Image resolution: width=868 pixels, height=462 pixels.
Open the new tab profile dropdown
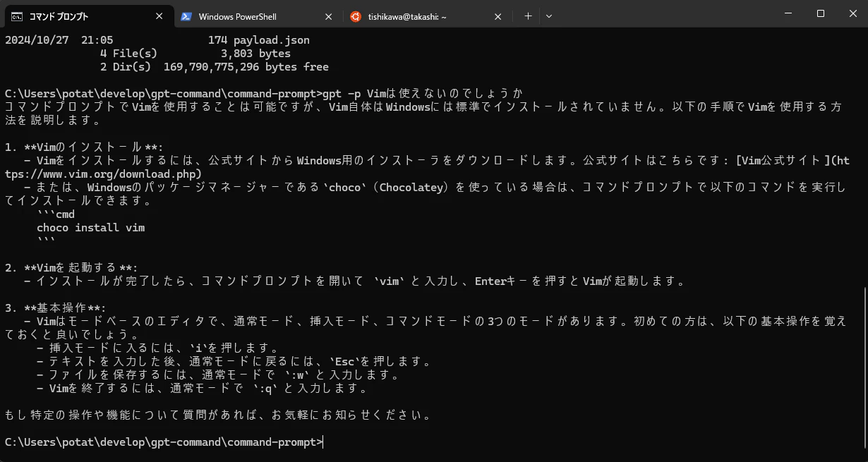[x=549, y=16]
